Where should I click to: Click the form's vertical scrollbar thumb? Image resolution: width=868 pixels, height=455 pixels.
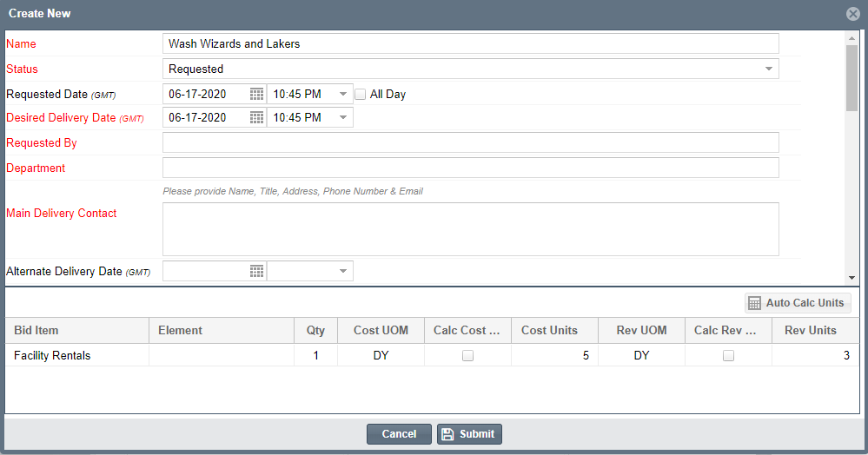(851, 78)
